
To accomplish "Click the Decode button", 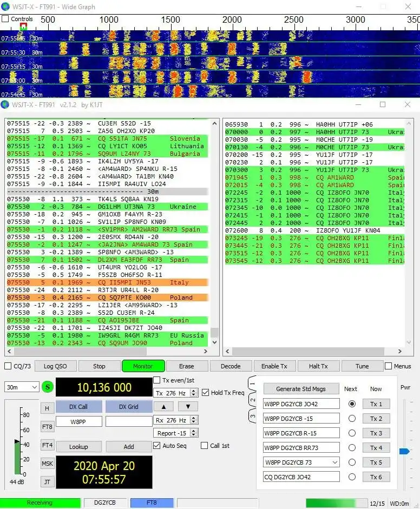I will click(231, 366).
